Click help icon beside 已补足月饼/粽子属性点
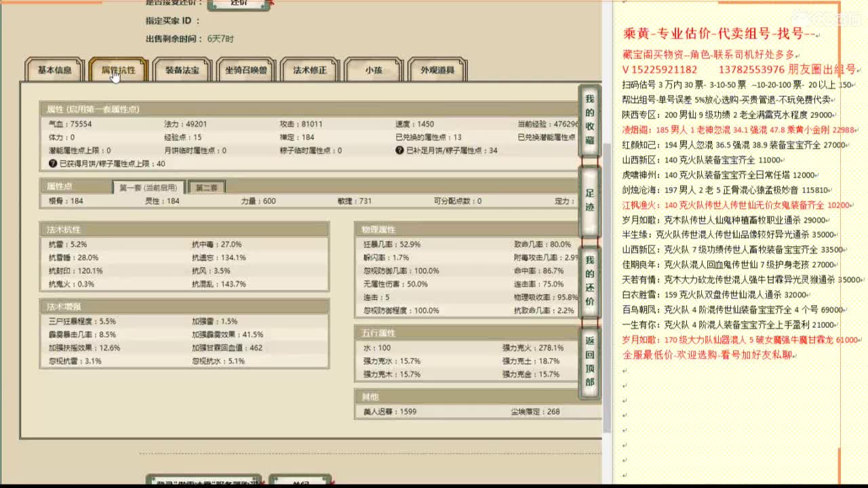 pos(399,150)
